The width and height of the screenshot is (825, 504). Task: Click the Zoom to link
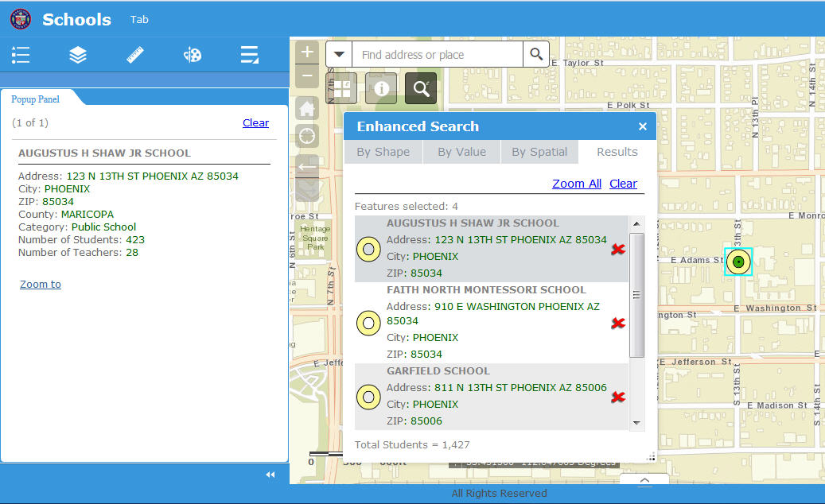pos(41,284)
